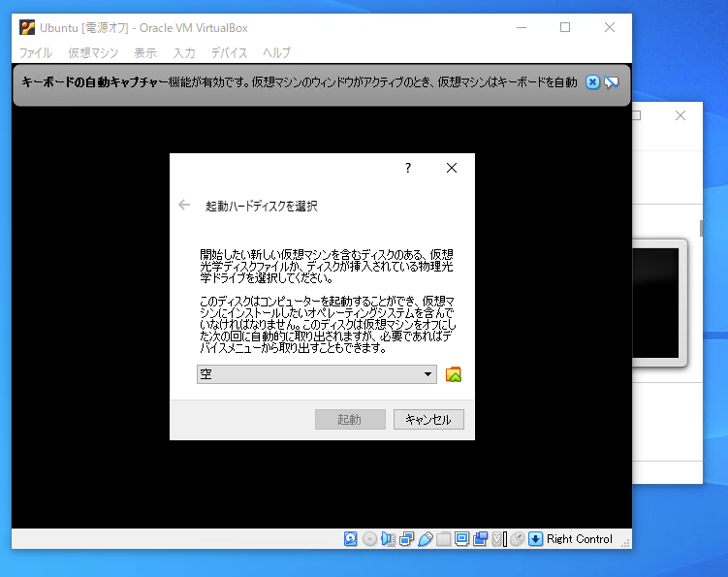Open the 表示 menu
This screenshot has width=728, height=577.
(x=145, y=53)
